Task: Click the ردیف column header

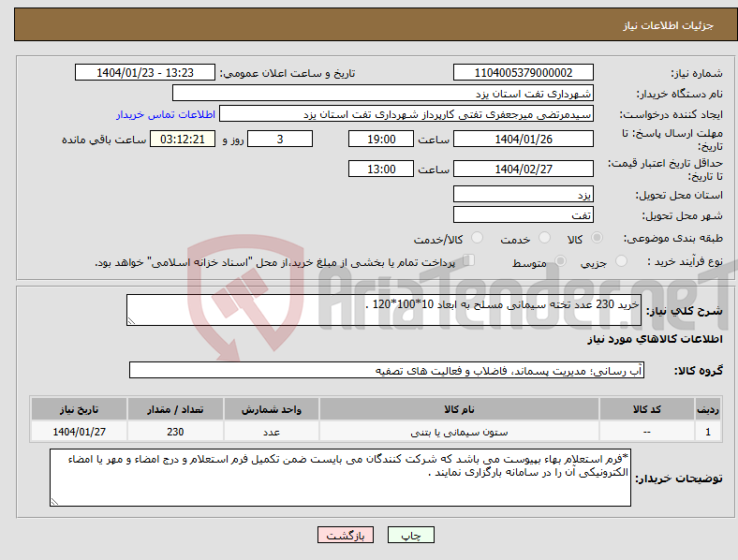Action: pyautogui.click(x=708, y=409)
